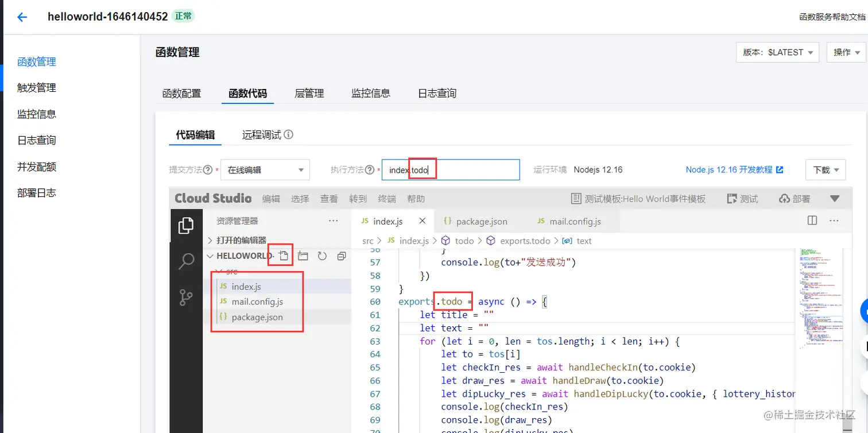This screenshot has height=433, width=868.
Task: Open the Search icon in activity bar
Action: coord(186,261)
